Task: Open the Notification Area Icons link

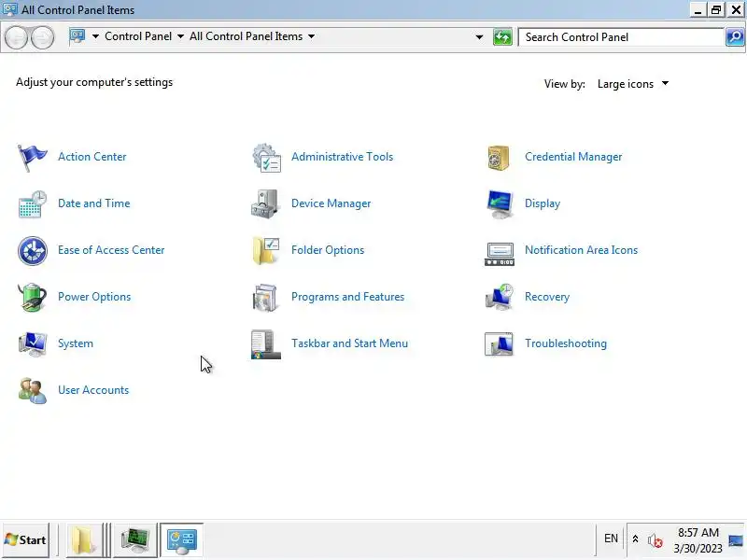Action: click(581, 250)
